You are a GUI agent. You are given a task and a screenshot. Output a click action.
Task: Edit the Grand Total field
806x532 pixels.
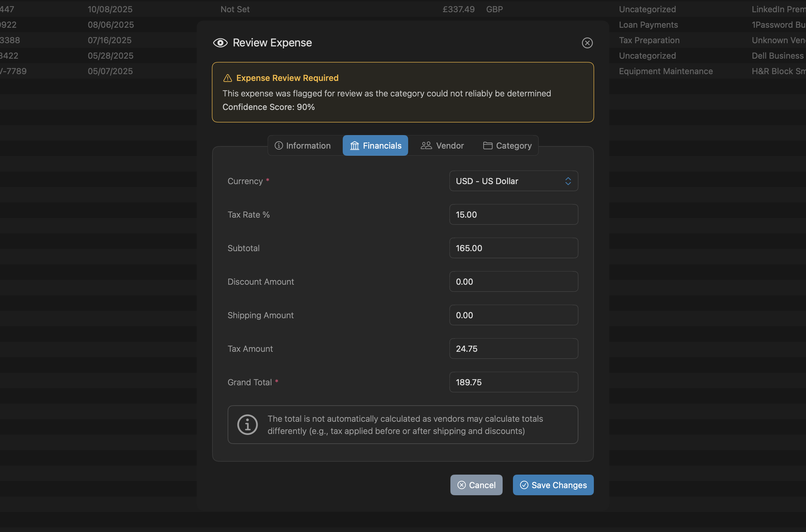(513, 382)
